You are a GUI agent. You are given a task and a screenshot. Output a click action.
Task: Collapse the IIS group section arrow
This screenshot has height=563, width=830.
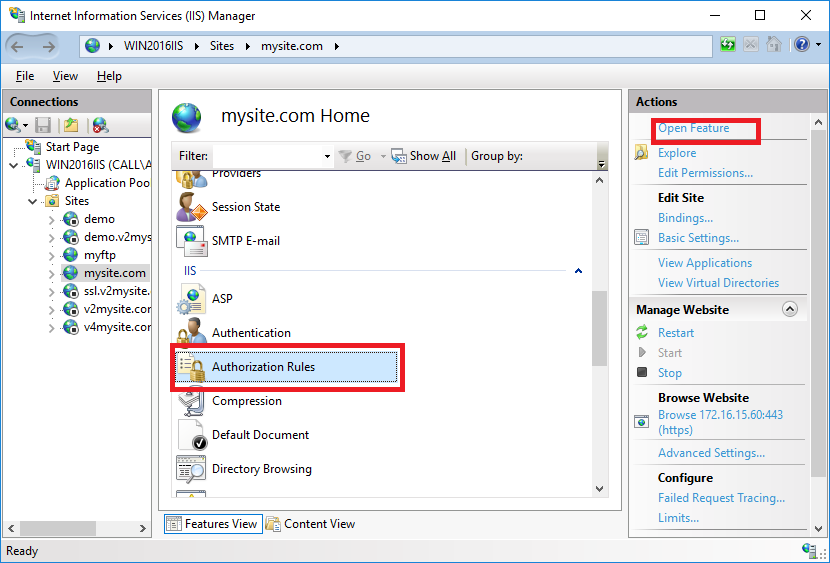click(x=579, y=271)
